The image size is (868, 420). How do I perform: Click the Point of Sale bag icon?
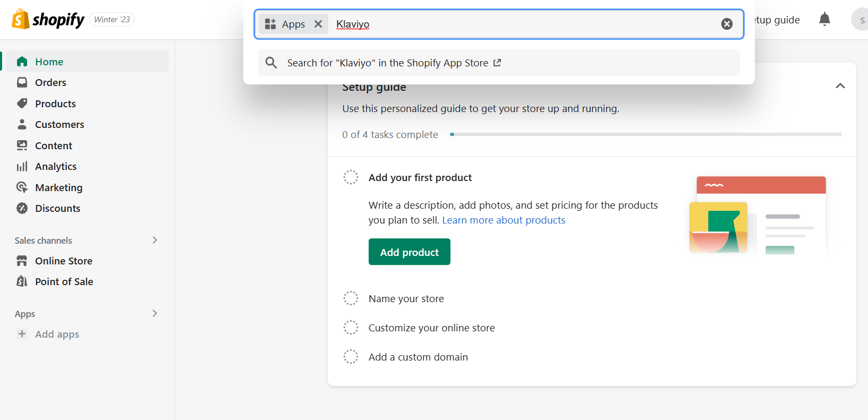tap(22, 281)
